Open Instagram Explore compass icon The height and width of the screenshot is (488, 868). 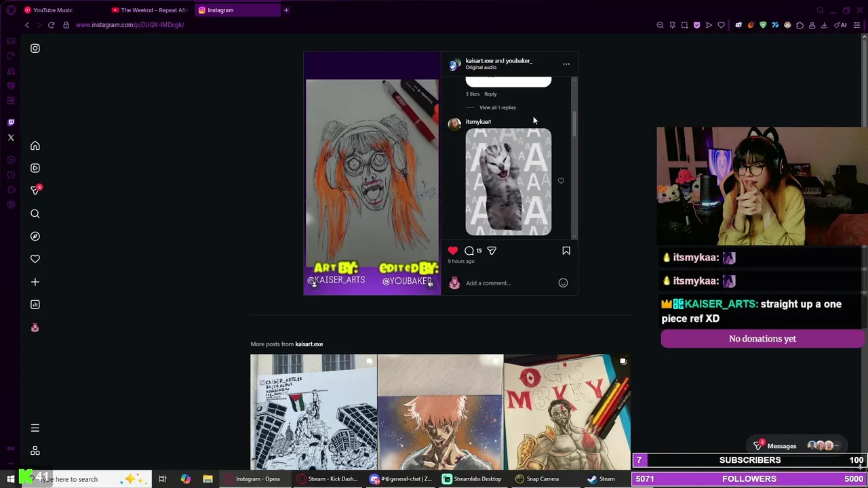point(35,236)
